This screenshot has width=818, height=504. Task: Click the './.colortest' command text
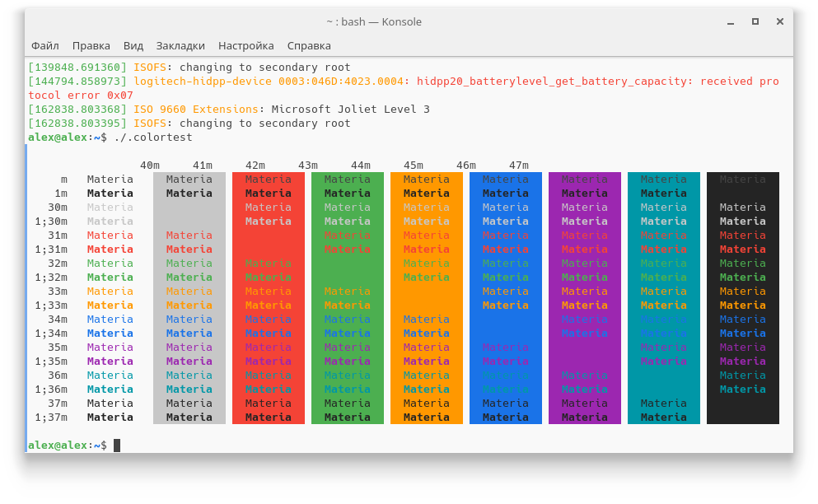[x=153, y=138]
